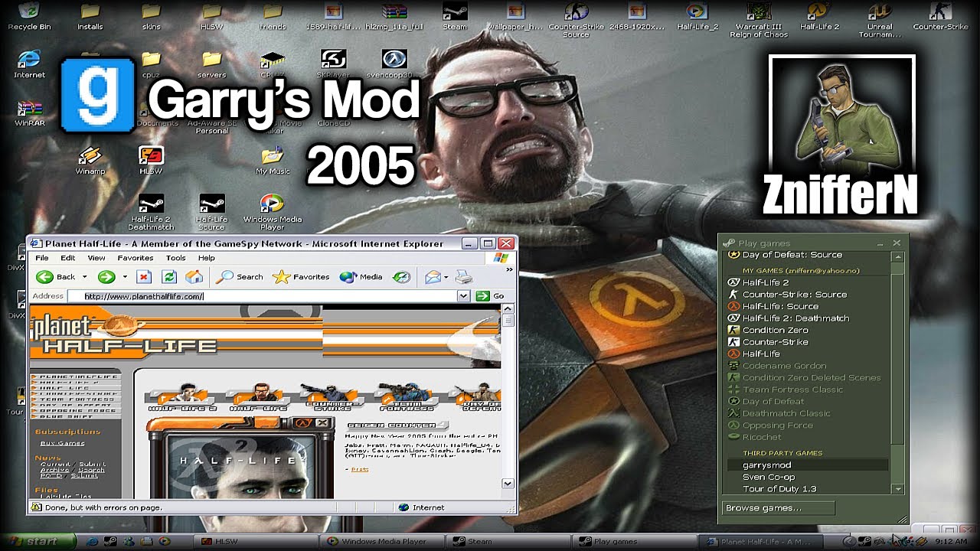Click the Favorites star toolbar button

point(302,276)
